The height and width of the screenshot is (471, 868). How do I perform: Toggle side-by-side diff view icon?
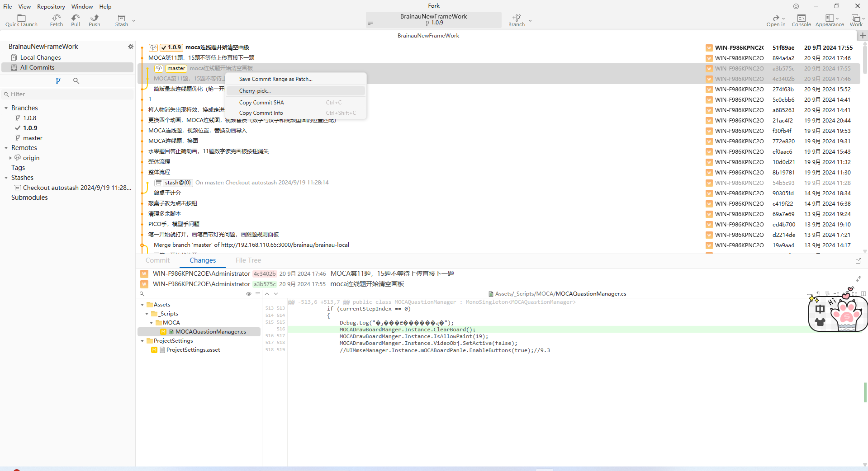(863, 294)
